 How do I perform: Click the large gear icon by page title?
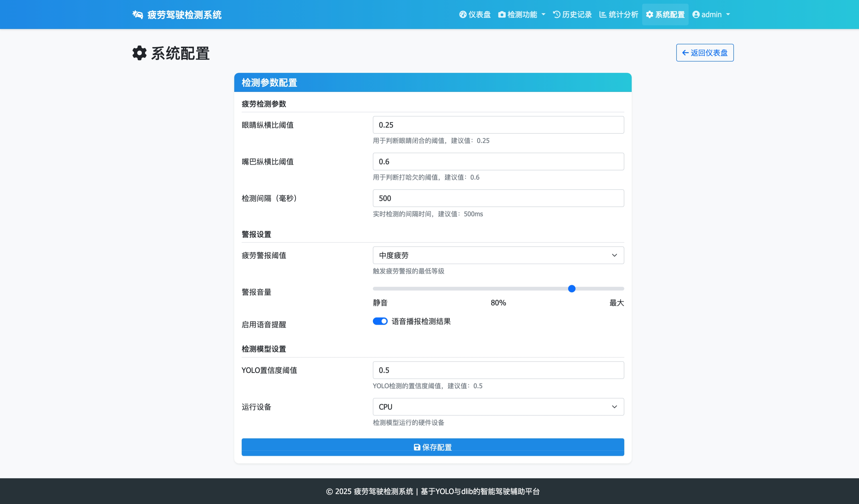(x=139, y=53)
